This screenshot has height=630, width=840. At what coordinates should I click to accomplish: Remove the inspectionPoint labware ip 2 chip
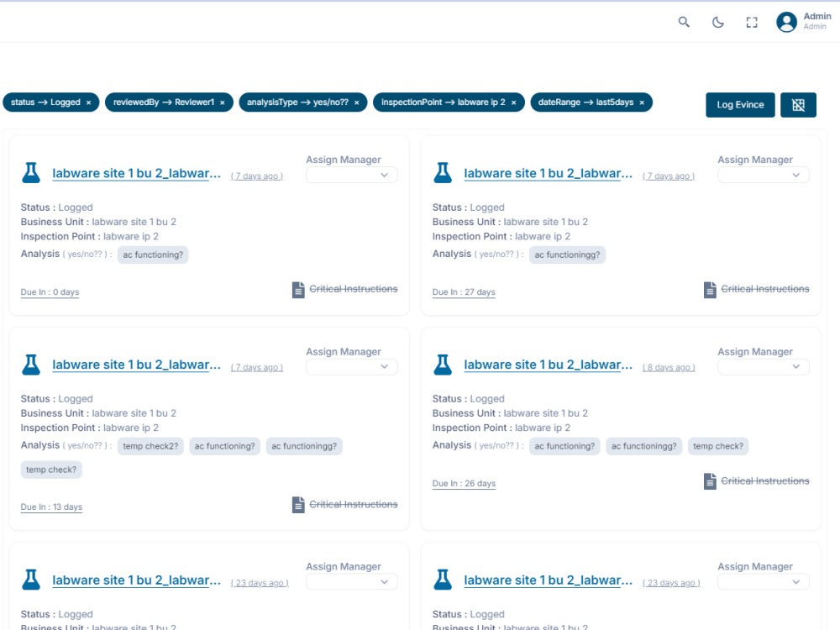[514, 102]
